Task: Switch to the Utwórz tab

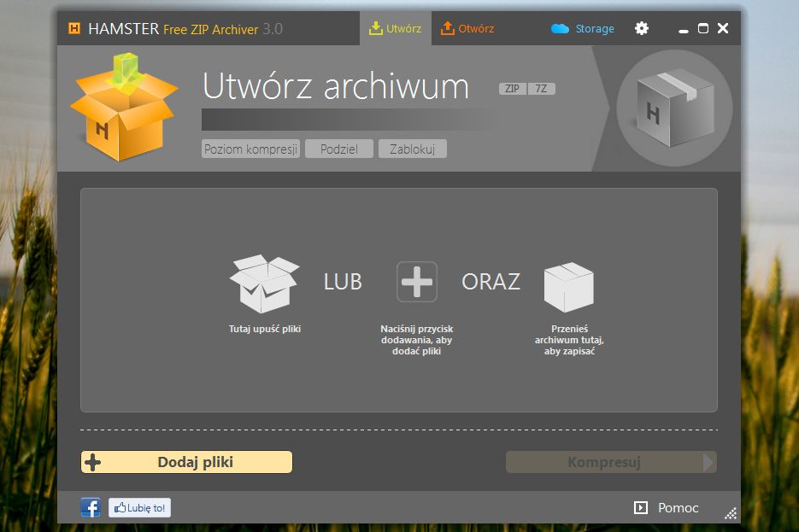Action: (x=396, y=27)
